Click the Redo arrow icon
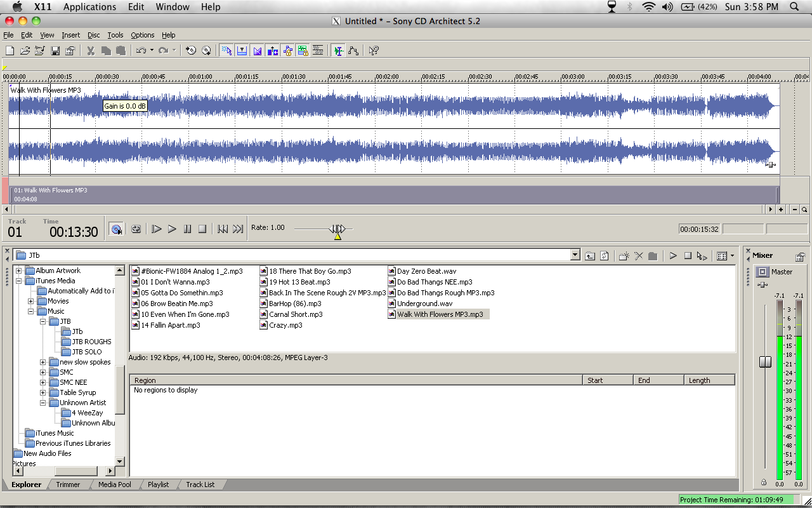Viewport: 812px width, 508px height. tap(163, 51)
